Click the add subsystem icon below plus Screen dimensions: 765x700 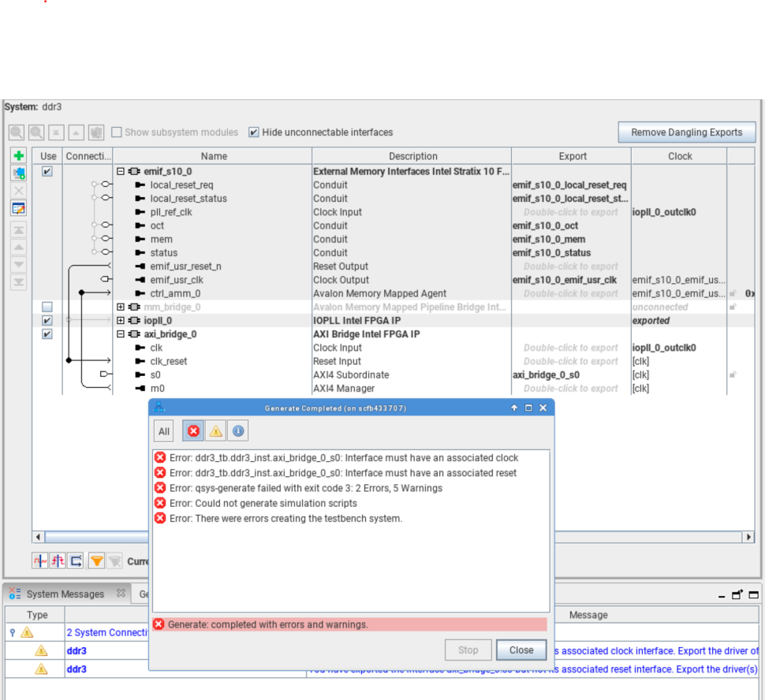point(19,173)
